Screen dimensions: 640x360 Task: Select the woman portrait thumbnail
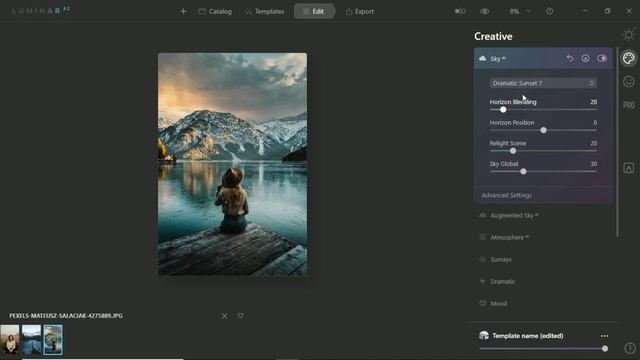coord(10,340)
